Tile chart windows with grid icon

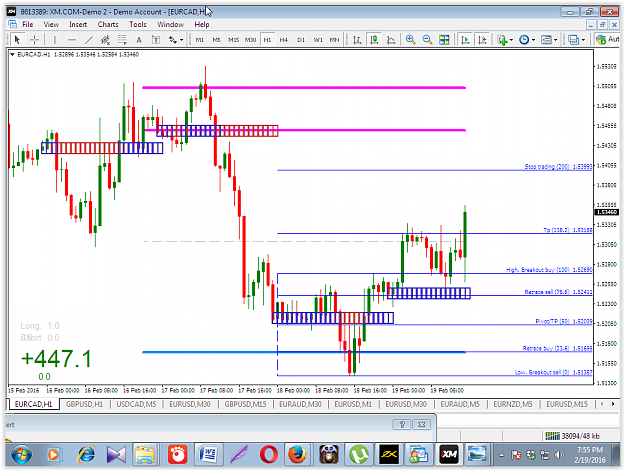[444, 39]
